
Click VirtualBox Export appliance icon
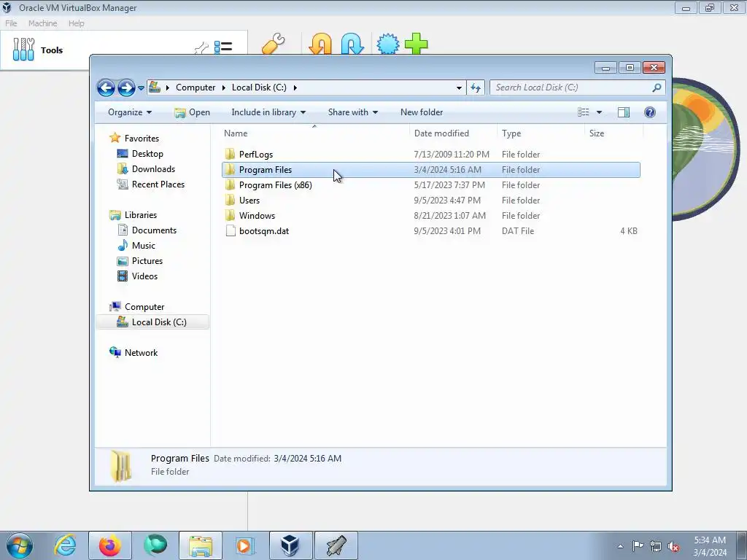(352, 44)
